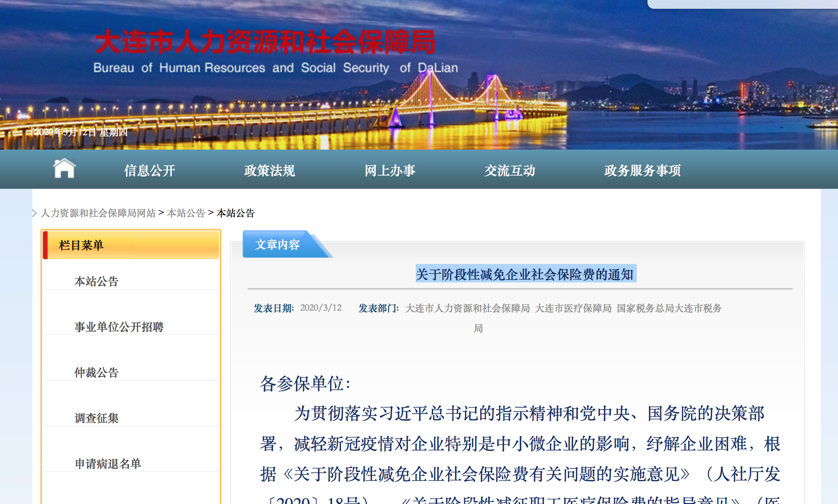Click the gray 本站公告 breadcrumb link
Viewport: 838px width, 504px height.
click(186, 213)
